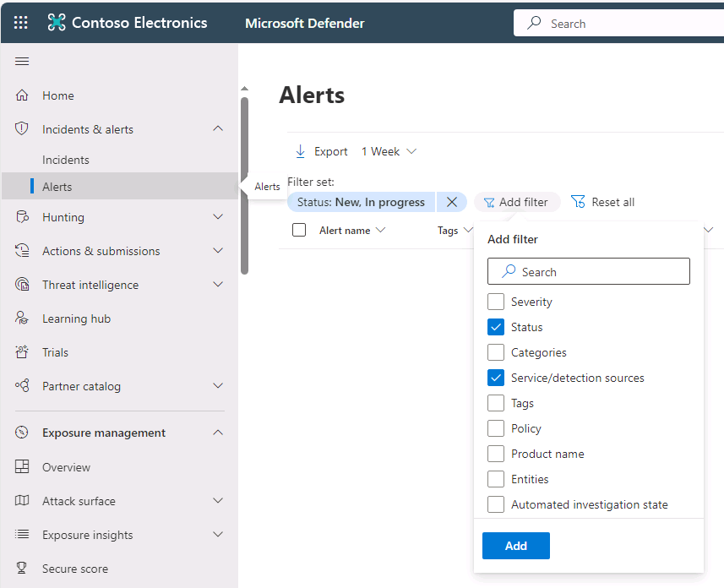
Task: Collapse the navigation with the hamburger icon
Action: coord(22,61)
